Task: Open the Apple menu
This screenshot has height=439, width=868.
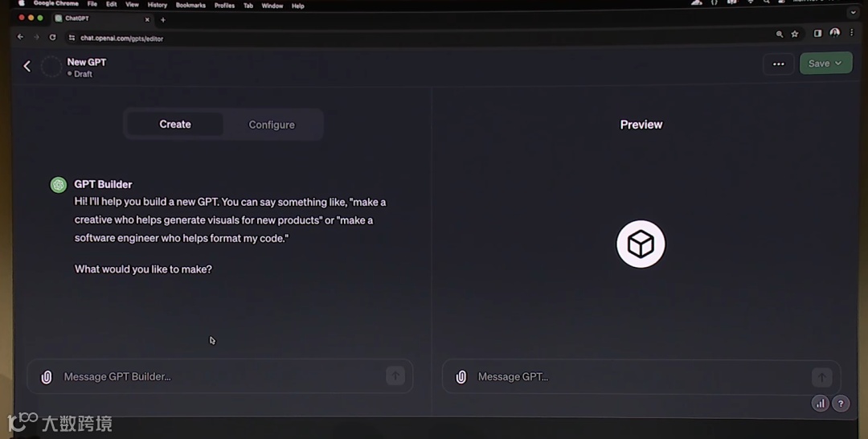Action: pyautogui.click(x=21, y=3)
